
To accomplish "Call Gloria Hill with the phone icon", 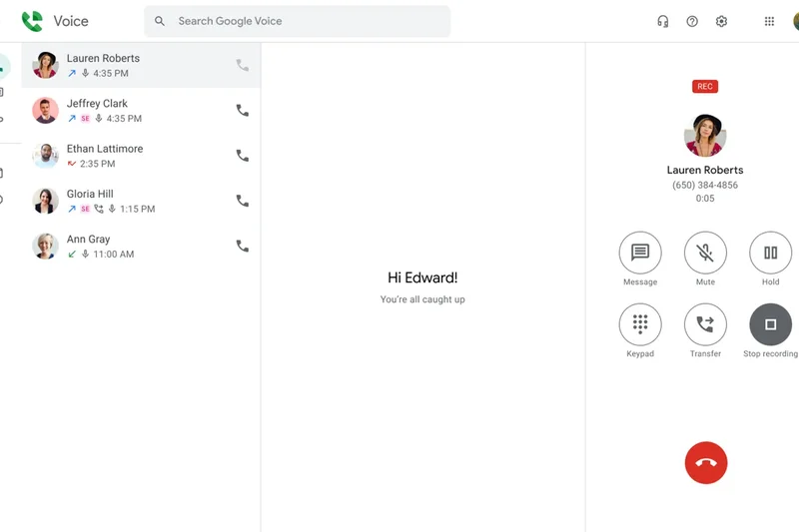I will (x=243, y=201).
